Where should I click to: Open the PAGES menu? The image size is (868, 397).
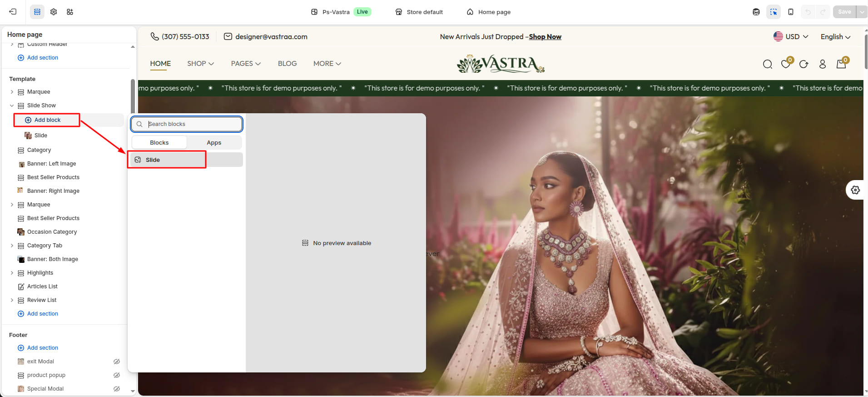(246, 64)
